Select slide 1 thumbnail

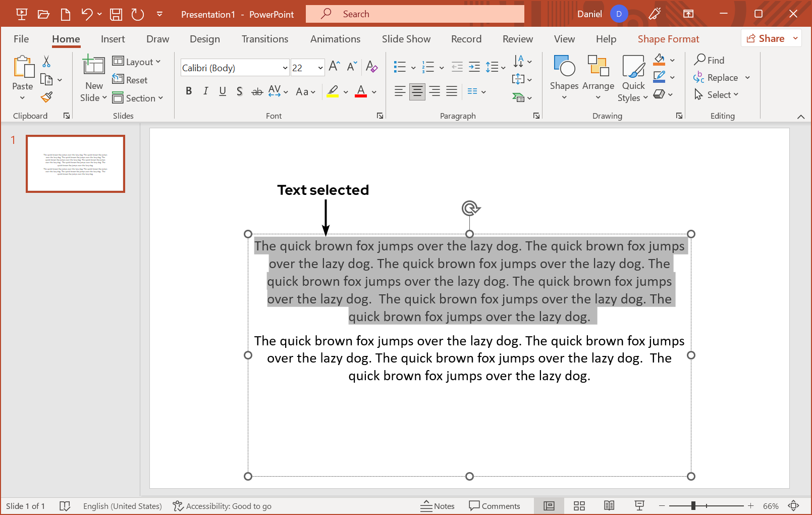[76, 164]
